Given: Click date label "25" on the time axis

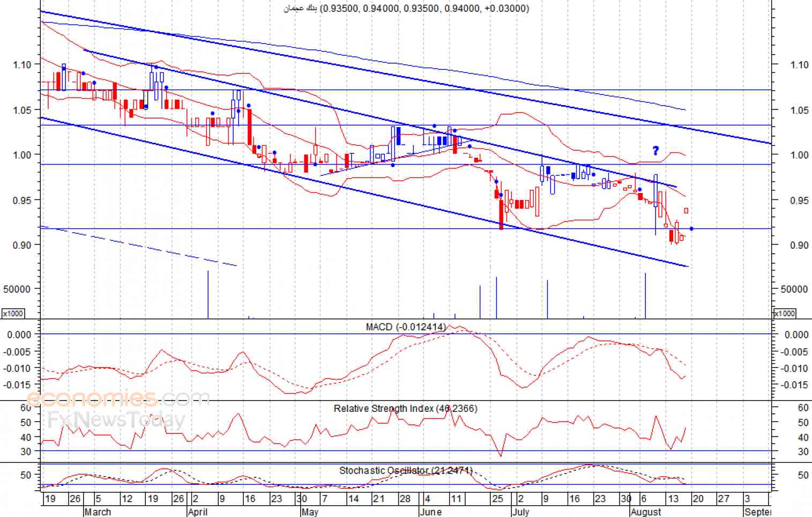Looking at the screenshot, I should tap(497, 499).
